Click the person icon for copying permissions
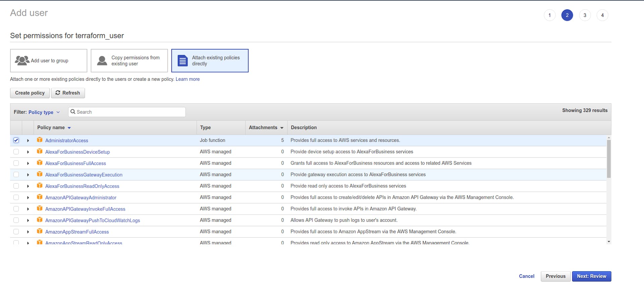Viewport: 644px width, 291px height. coord(102,61)
